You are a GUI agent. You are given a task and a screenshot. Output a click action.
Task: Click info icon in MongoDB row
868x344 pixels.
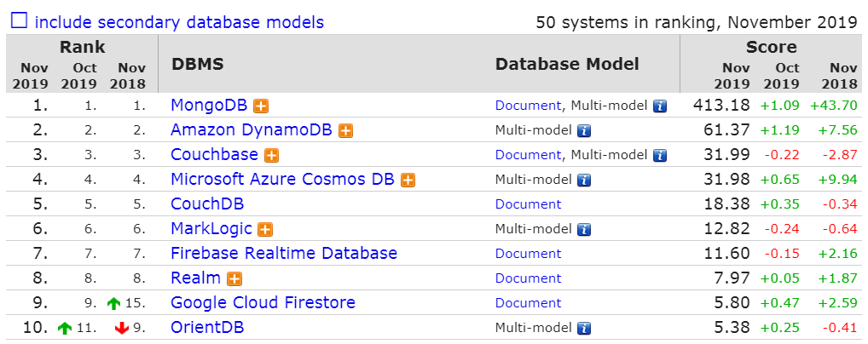click(659, 106)
